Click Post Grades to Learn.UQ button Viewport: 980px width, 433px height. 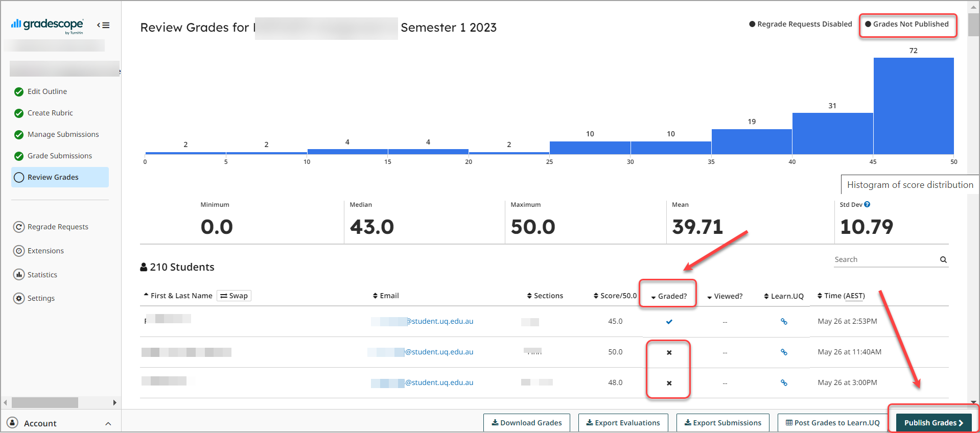pyautogui.click(x=833, y=423)
